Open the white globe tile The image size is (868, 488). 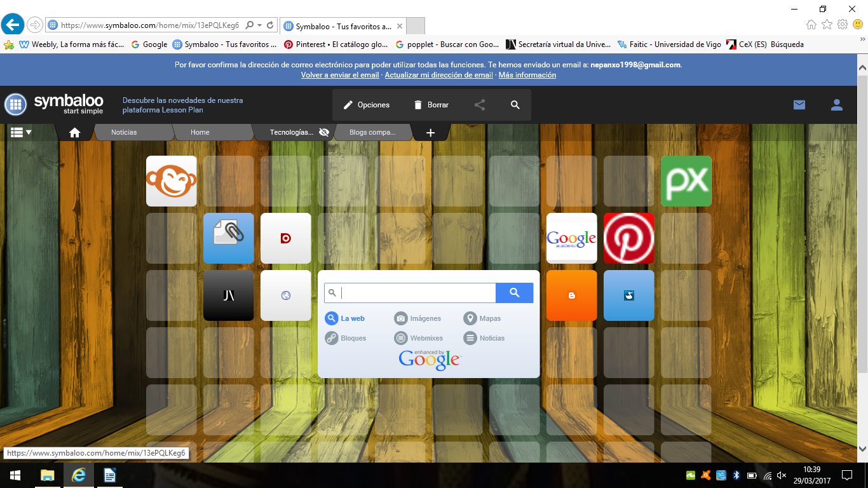286,295
